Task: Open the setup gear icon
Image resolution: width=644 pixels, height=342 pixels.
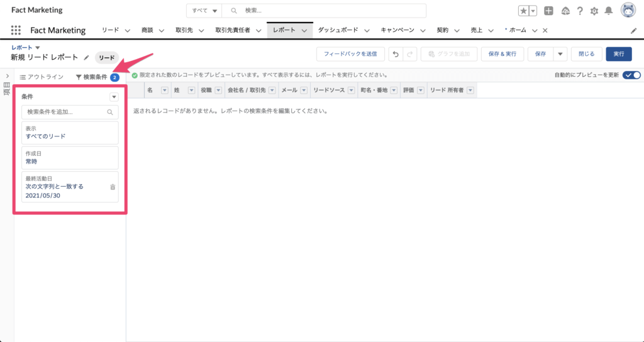Action: [594, 11]
